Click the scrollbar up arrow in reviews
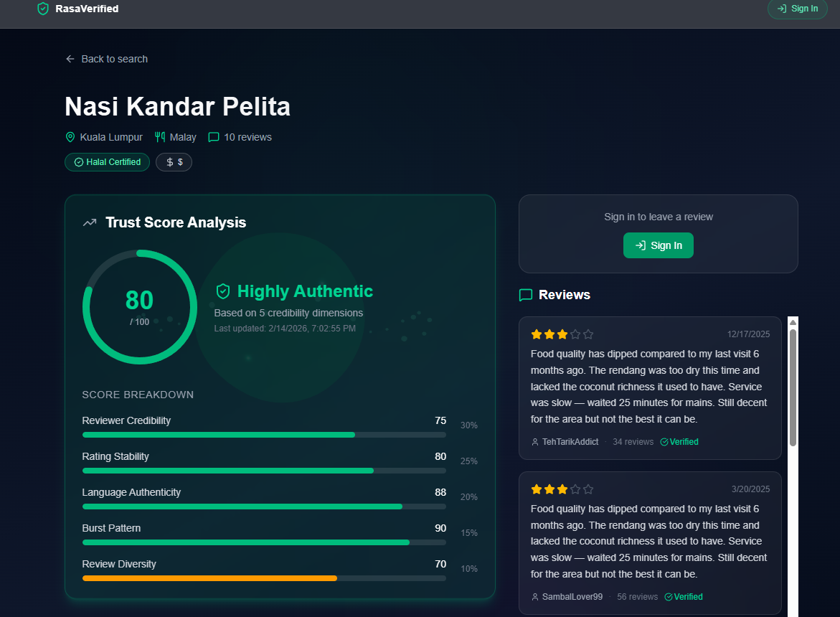Screen dimensions: 840x617 pyautogui.click(x=793, y=322)
